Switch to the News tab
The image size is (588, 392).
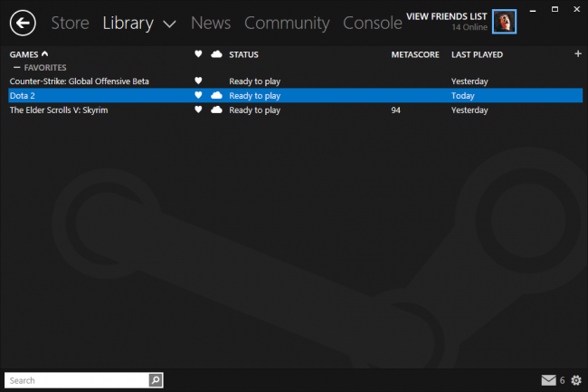pos(211,24)
